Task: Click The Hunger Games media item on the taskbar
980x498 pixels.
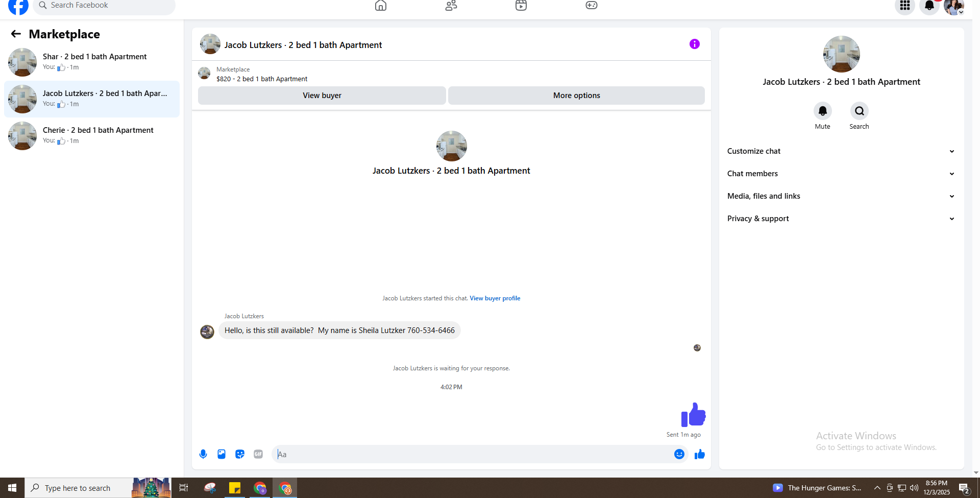Action: [817, 488]
